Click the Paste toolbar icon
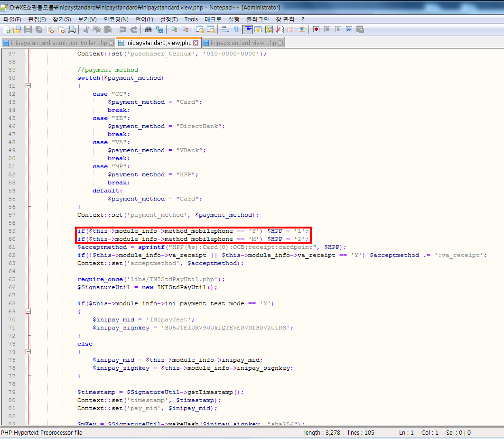This screenshot has width=504, height=439. pyautogui.click(x=108, y=29)
